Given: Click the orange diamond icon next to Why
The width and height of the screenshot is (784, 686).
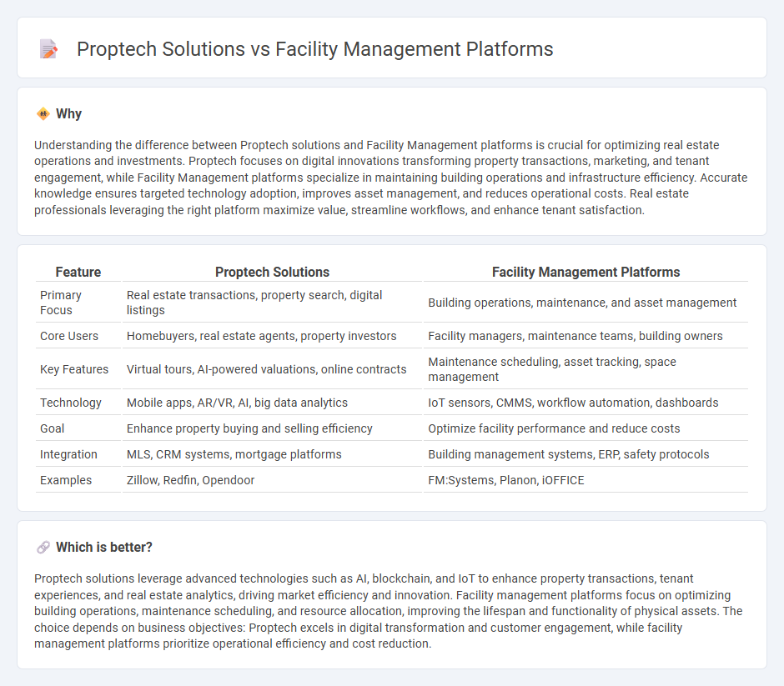Looking at the screenshot, I should (43, 114).
